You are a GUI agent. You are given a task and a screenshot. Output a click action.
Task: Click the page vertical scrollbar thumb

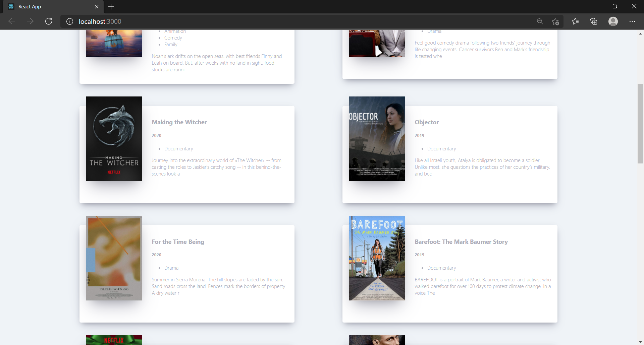(640, 124)
